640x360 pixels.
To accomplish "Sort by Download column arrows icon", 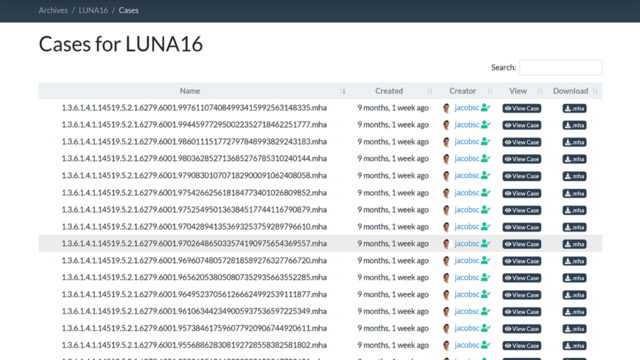I will (x=595, y=91).
